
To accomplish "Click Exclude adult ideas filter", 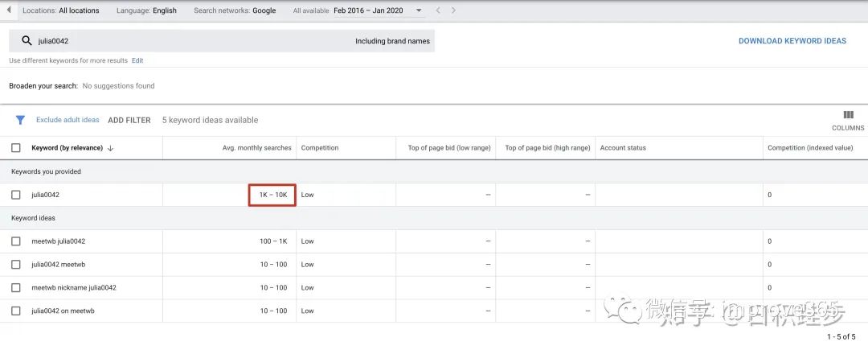I will click(68, 120).
